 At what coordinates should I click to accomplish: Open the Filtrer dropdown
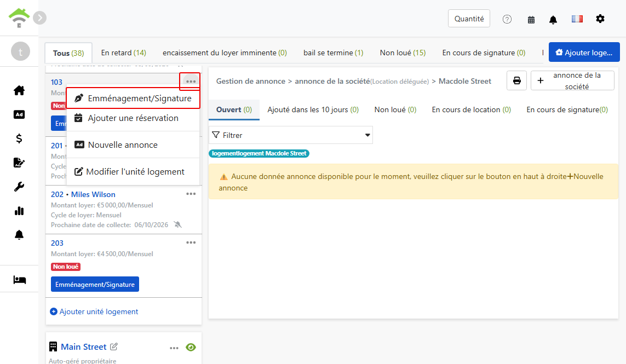291,135
